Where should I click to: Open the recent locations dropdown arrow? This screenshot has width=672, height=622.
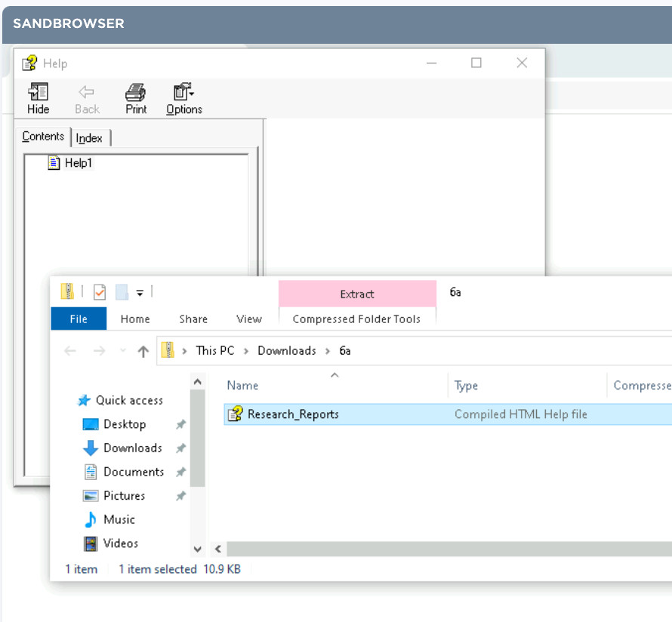(x=123, y=350)
